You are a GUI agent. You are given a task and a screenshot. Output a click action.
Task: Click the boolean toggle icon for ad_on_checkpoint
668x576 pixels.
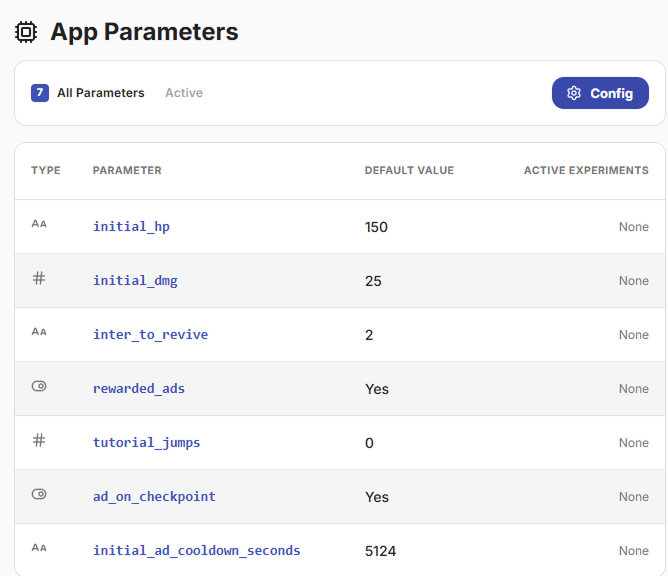[39, 494]
